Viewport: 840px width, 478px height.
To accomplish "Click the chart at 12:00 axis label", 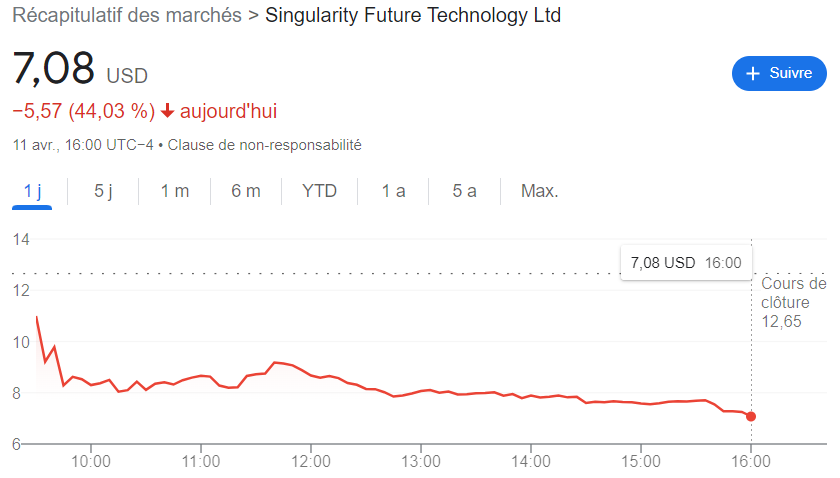I will [x=312, y=461].
